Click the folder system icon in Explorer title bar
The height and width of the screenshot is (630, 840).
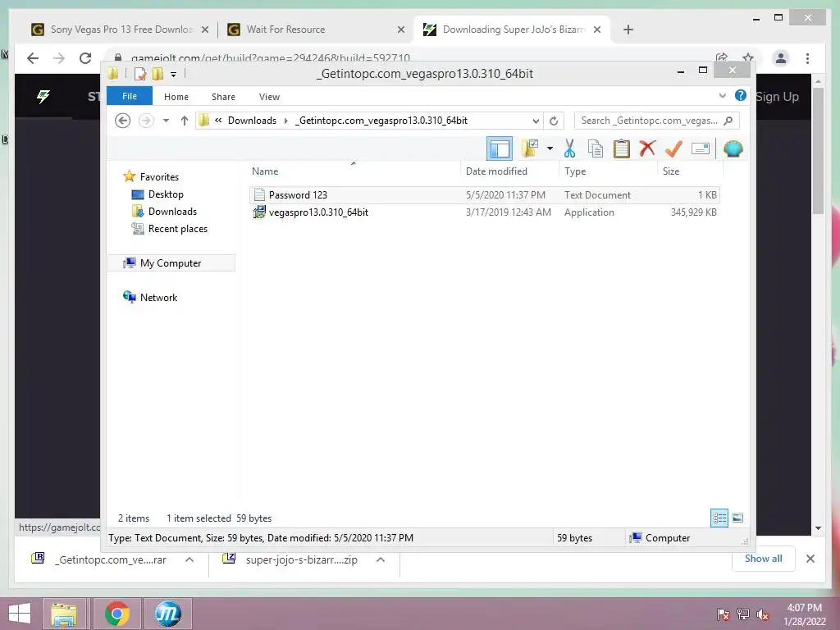coord(113,73)
